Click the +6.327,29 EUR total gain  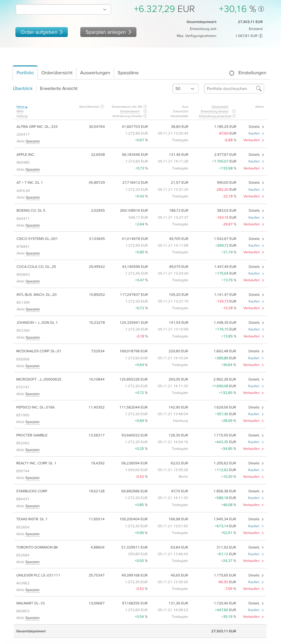click(164, 9)
